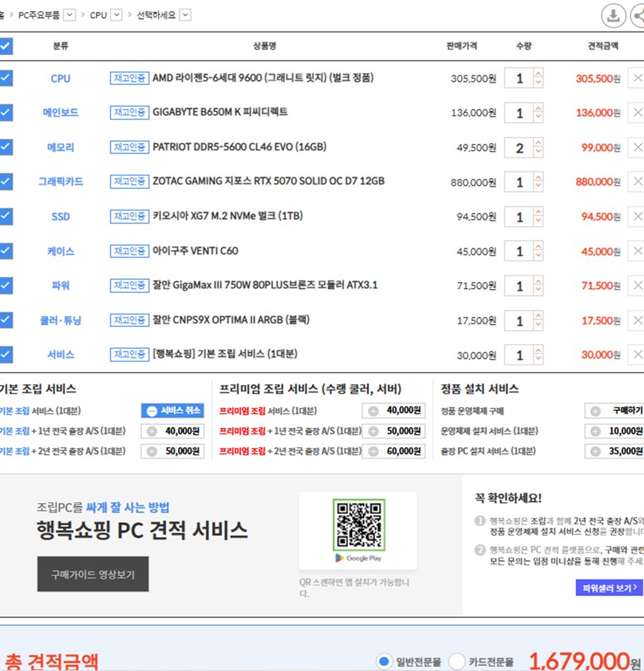This screenshot has height=671, width=644.
Task: Open the CPU breadcrumb dropdown
Action: (x=116, y=15)
